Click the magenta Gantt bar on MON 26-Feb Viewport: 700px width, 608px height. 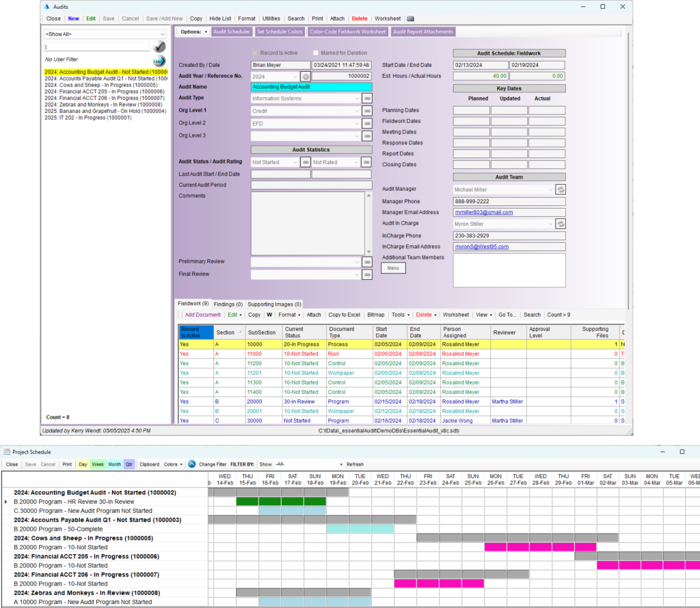[x=496, y=547]
